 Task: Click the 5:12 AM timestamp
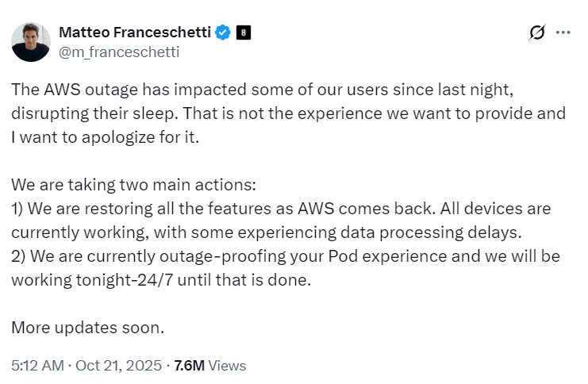point(37,366)
